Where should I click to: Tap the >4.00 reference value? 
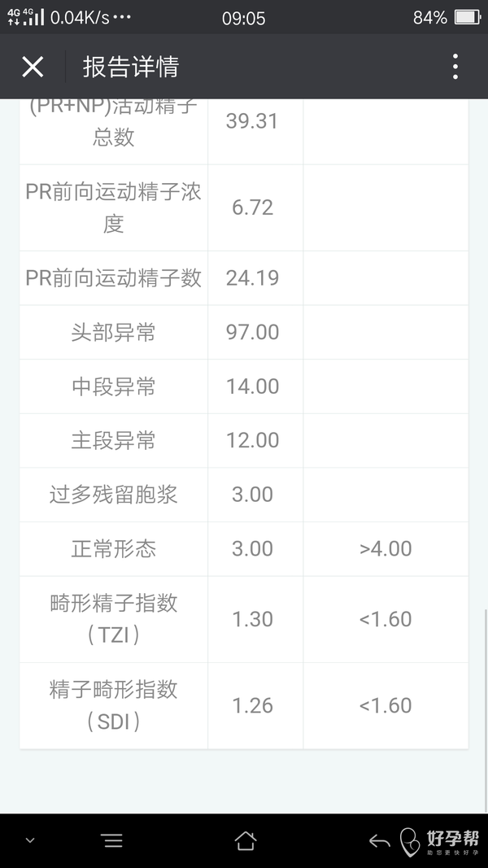386,549
